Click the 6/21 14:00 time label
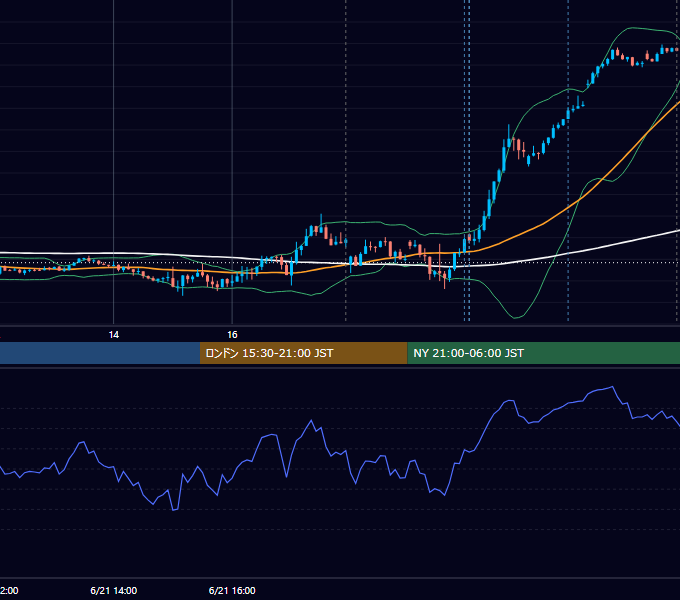680x600 pixels. 114,590
